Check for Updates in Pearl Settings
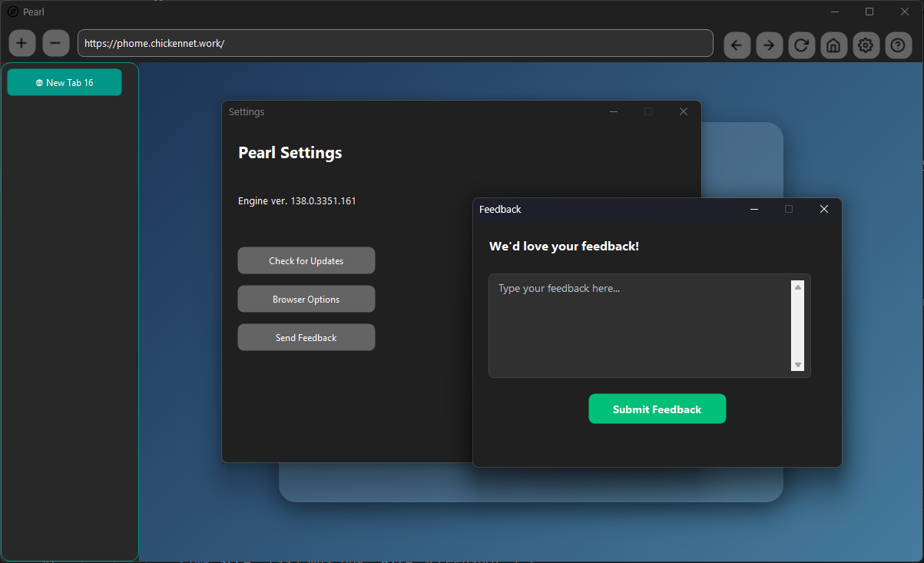The height and width of the screenshot is (563, 924). (x=306, y=260)
